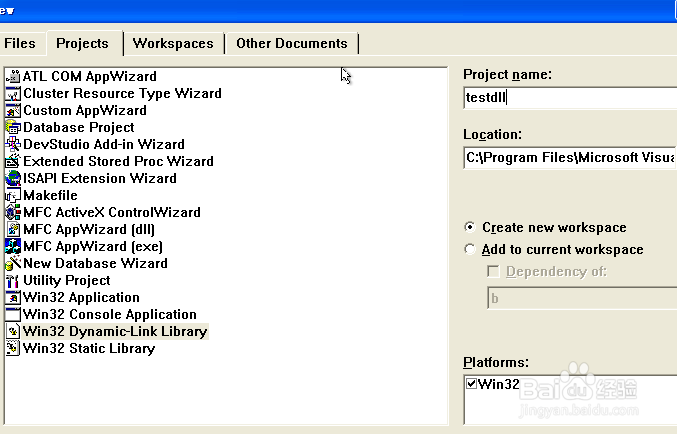Select Utility Project in the list
677x434 pixels.
(67, 280)
